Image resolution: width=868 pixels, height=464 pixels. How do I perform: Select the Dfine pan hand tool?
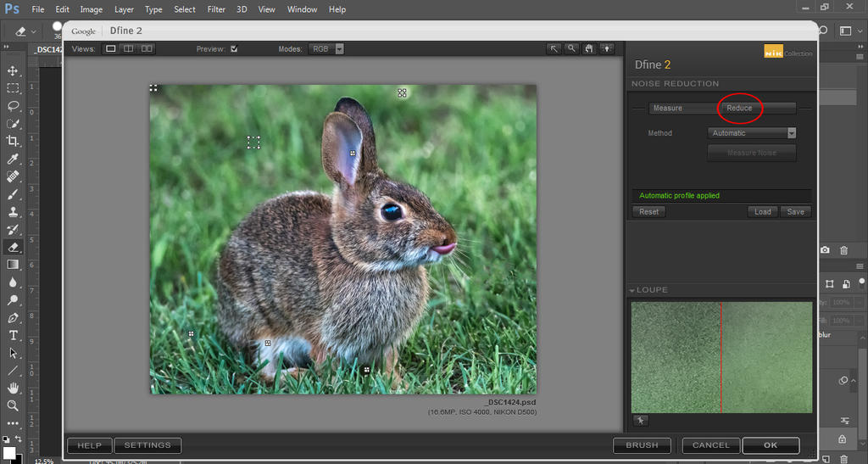tap(590, 49)
